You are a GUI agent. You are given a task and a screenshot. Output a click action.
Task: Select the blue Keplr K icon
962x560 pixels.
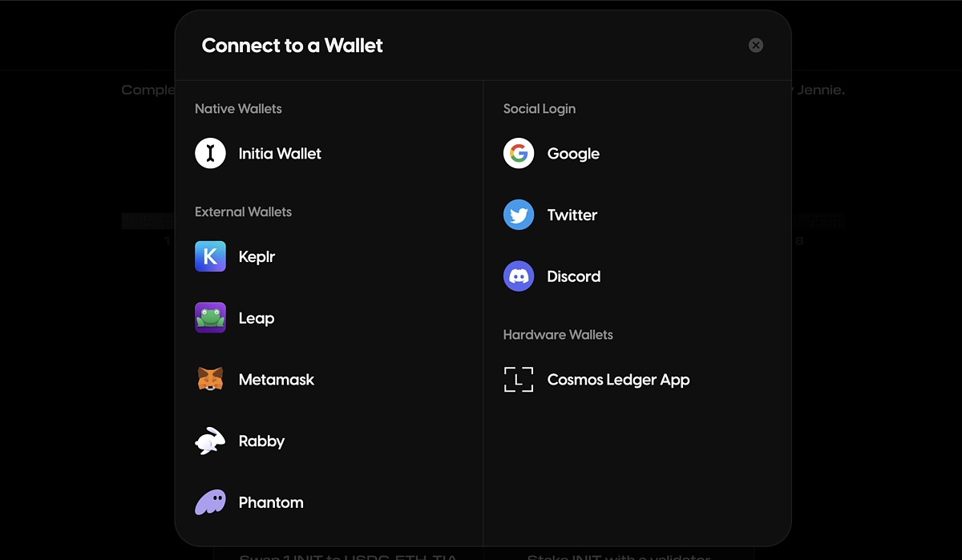tap(210, 256)
